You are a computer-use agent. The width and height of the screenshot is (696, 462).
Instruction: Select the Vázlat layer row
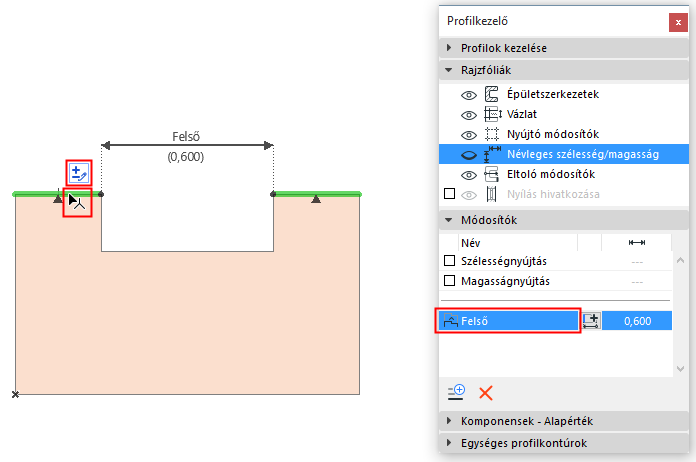[x=564, y=114]
